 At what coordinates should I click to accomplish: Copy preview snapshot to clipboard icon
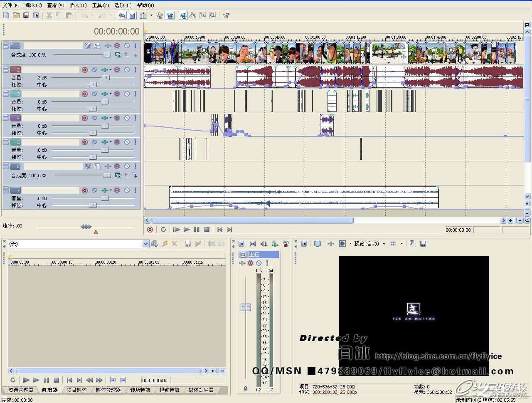pos(413,244)
